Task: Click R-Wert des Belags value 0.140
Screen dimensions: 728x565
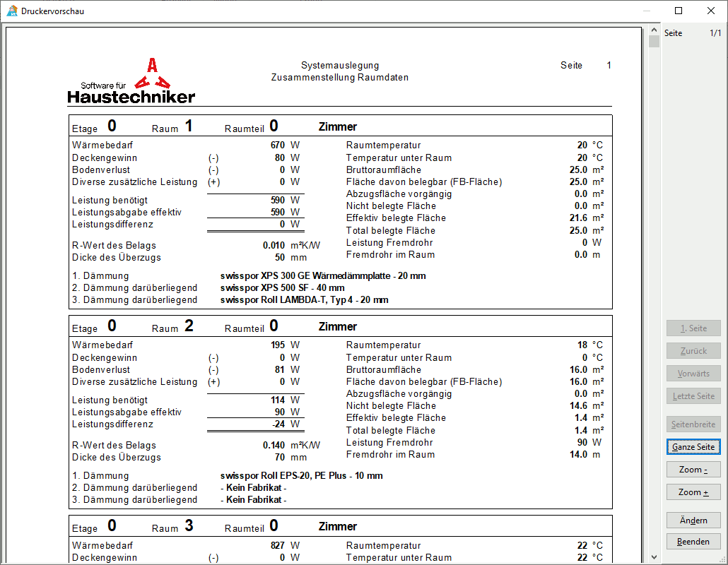Action: tap(274, 446)
